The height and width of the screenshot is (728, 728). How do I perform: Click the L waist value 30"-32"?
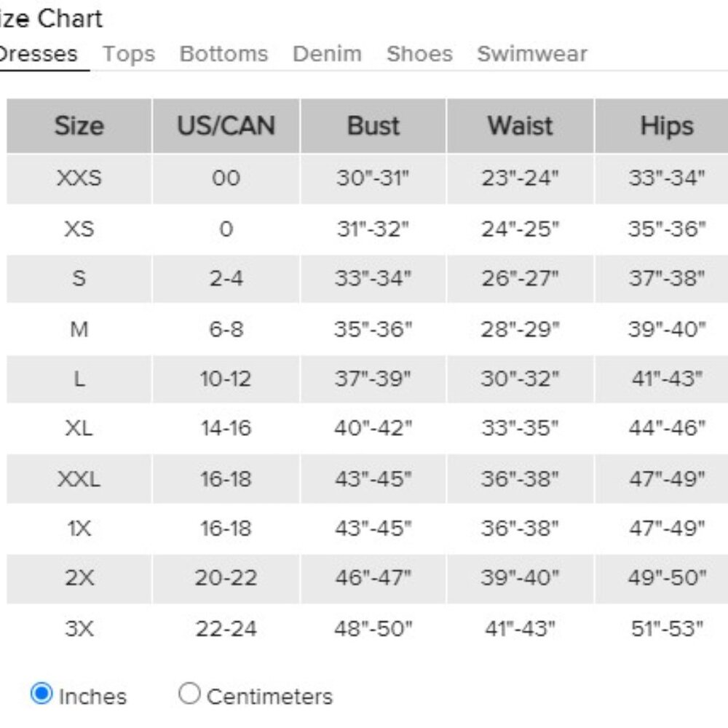click(521, 379)
